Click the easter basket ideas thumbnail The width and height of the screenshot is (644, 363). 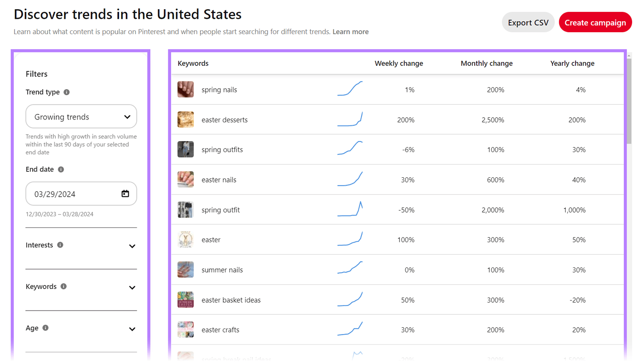(185, 299)
